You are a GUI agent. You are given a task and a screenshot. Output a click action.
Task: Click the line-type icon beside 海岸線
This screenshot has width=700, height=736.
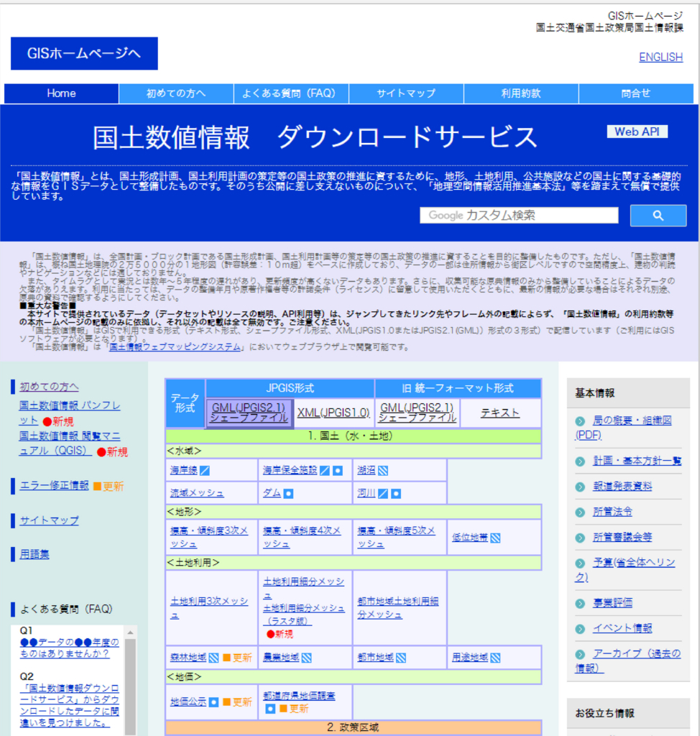click(205, 471)
